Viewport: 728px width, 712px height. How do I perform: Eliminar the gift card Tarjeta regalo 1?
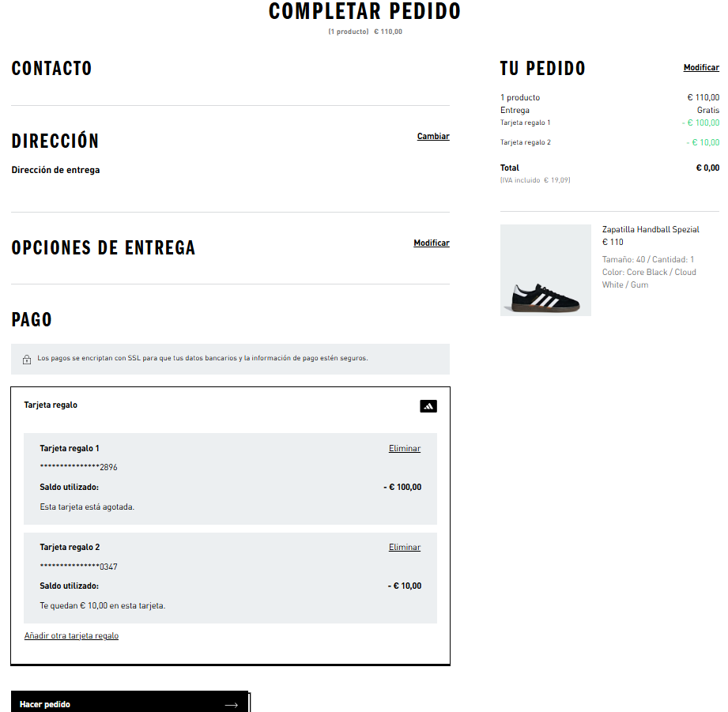(x=404, y=448)
